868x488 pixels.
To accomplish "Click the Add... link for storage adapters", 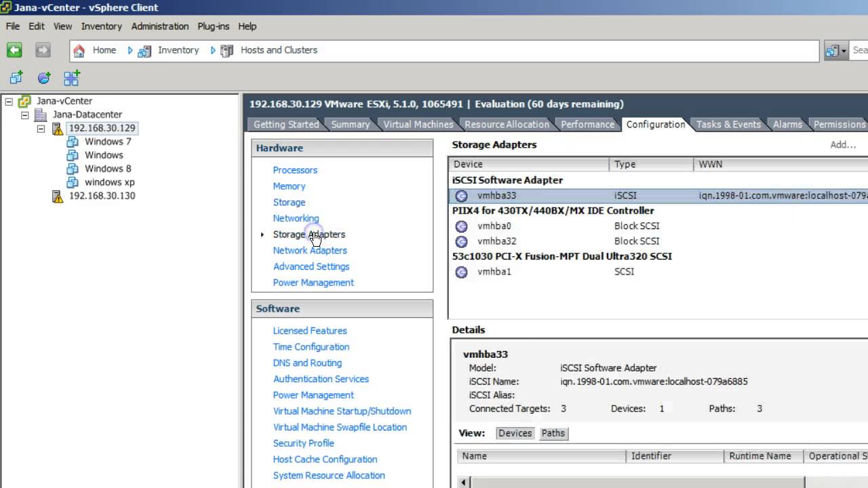I will coord(843,145).
